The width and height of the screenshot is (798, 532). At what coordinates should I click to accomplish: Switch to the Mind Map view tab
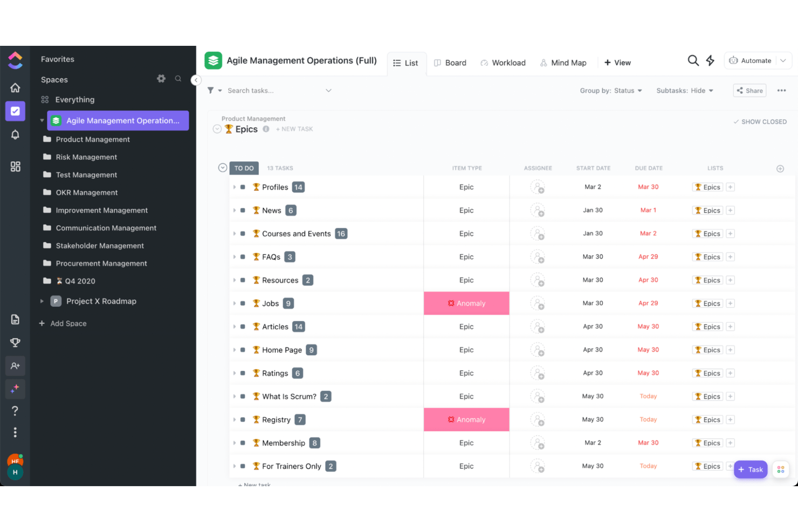[563, 63]
